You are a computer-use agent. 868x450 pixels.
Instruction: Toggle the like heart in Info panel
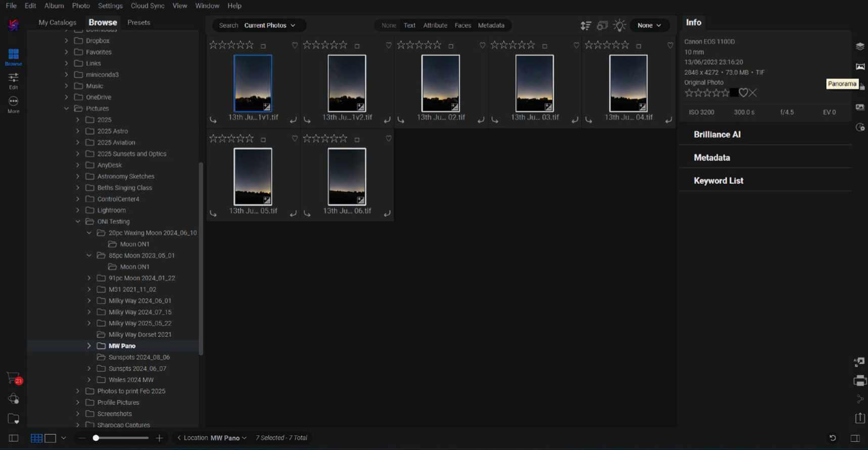743,93
